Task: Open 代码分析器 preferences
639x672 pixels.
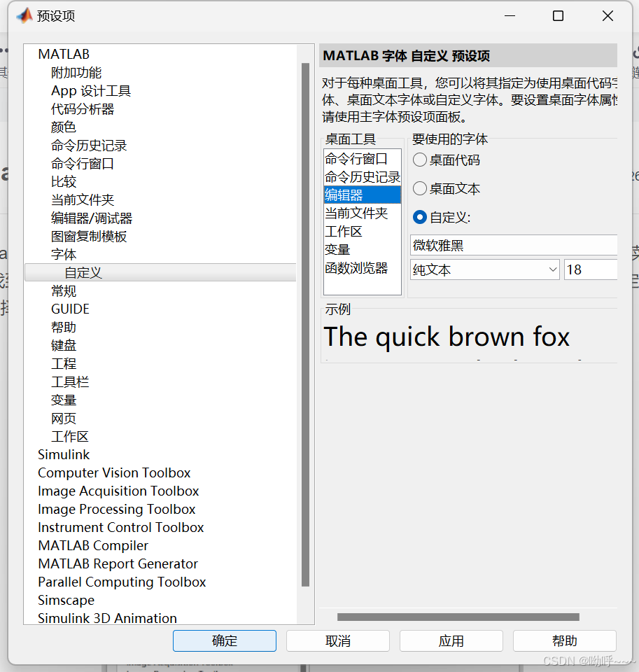Action: [83, 109]
